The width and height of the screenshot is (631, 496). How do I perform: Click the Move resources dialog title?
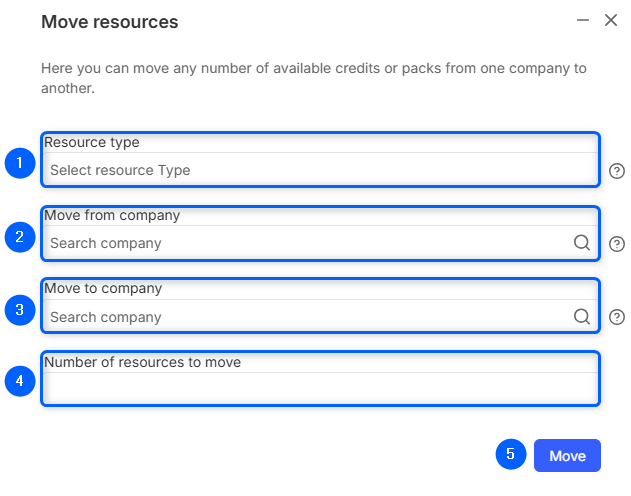pos(109,22)
